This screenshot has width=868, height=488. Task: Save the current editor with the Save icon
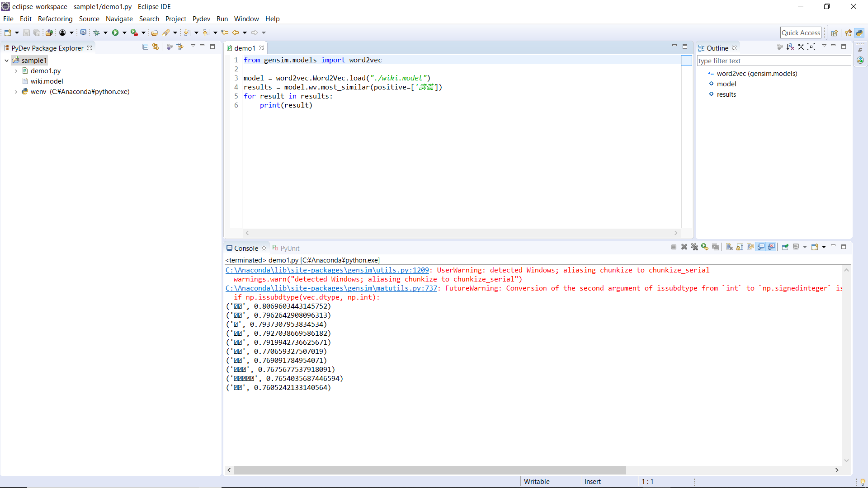tap(26, 32)
